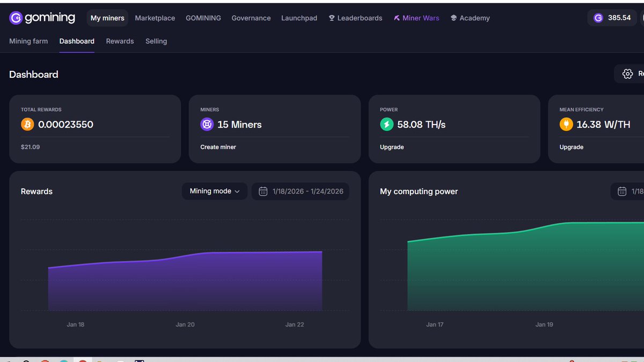This screenshot has height=362, width=644.
Task: Click the Academy graduation cap icon
Action: point(453,18)
